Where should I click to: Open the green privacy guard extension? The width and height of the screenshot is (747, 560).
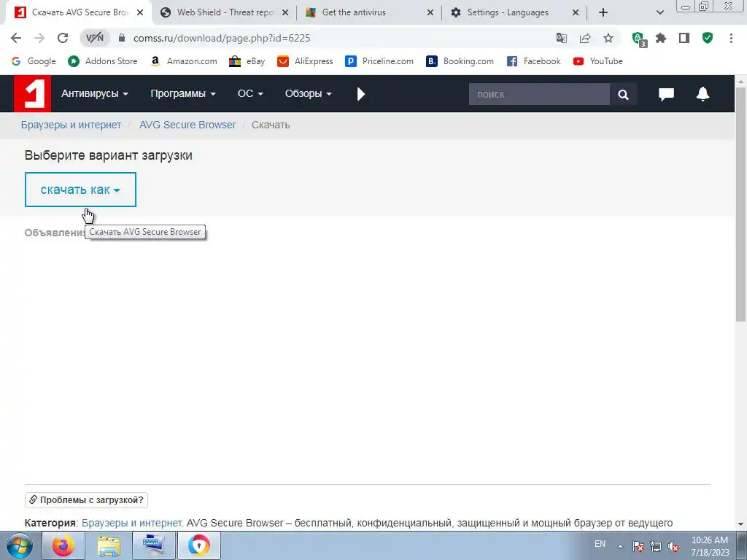click(638, 39)
